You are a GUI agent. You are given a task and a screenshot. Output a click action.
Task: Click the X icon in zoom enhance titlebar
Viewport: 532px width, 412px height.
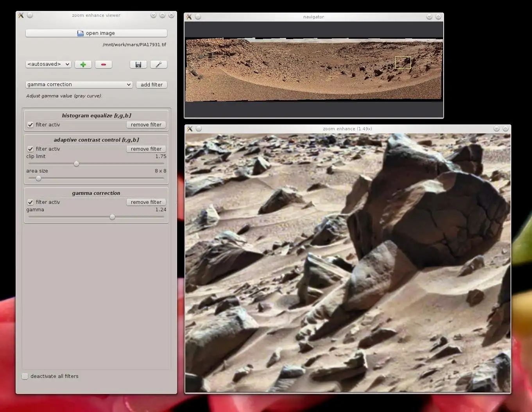point(190,129)
